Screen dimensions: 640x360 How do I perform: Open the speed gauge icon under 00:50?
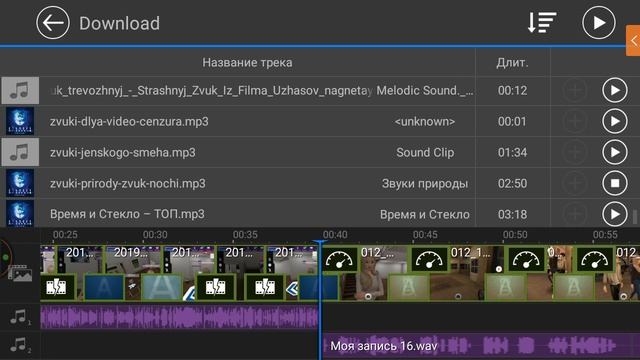526,259
